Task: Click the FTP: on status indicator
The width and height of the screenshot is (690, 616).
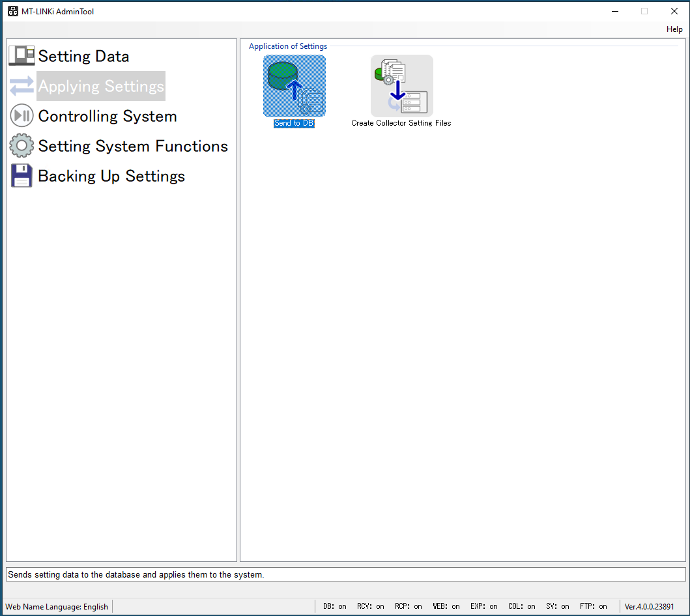Action: (593, 606)
